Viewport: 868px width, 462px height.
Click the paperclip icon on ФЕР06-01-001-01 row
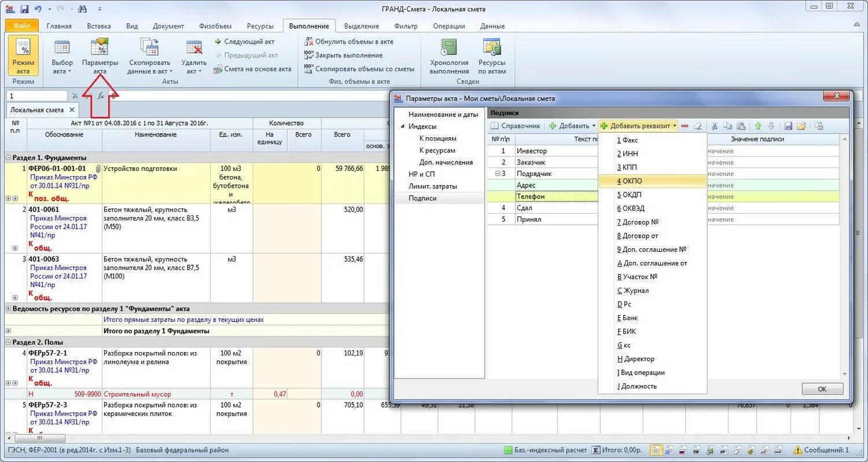[x=98, y=169]
